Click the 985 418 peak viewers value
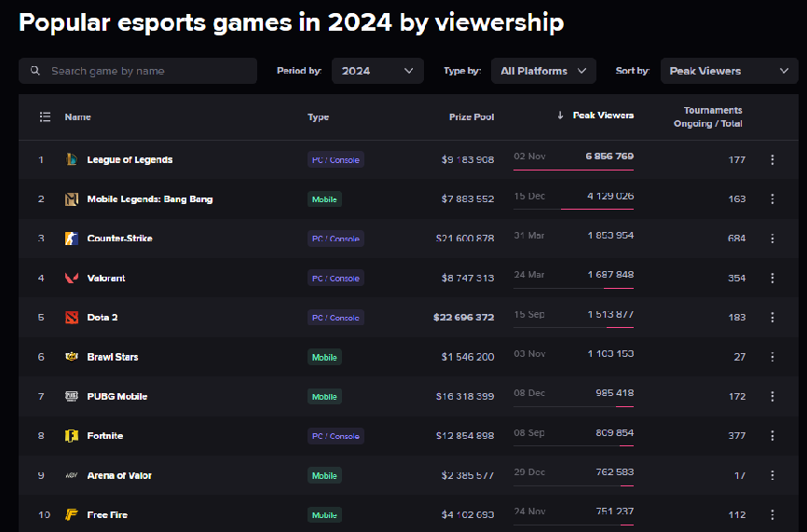This screenshot has height=532, width=807. pos(614,392)
